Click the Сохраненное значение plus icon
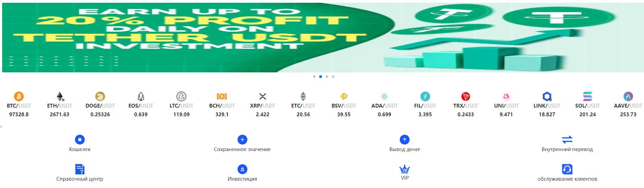Screen dimensions: 644x188 [x=242, y=139]
